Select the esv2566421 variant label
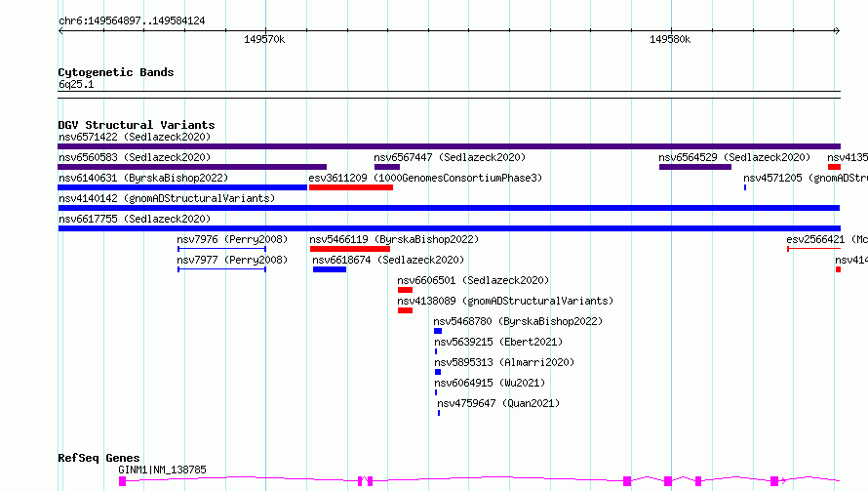Image resolution: width=868 pixels, height=491 pixels. pos(827,239)
